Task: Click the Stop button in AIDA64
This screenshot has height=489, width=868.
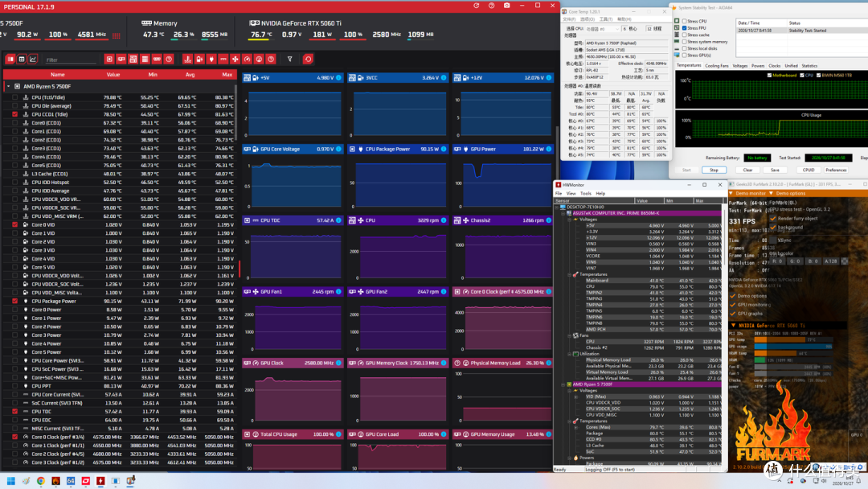Action: 714,170
